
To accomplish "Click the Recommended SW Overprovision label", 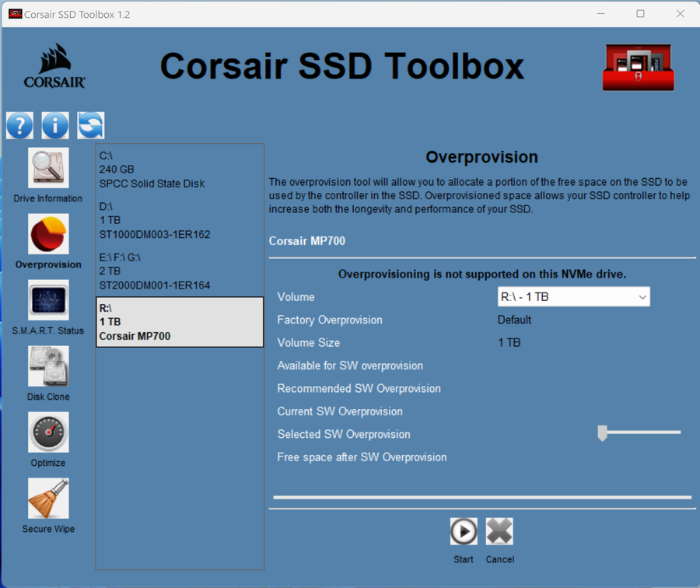I will coord(359,388).
